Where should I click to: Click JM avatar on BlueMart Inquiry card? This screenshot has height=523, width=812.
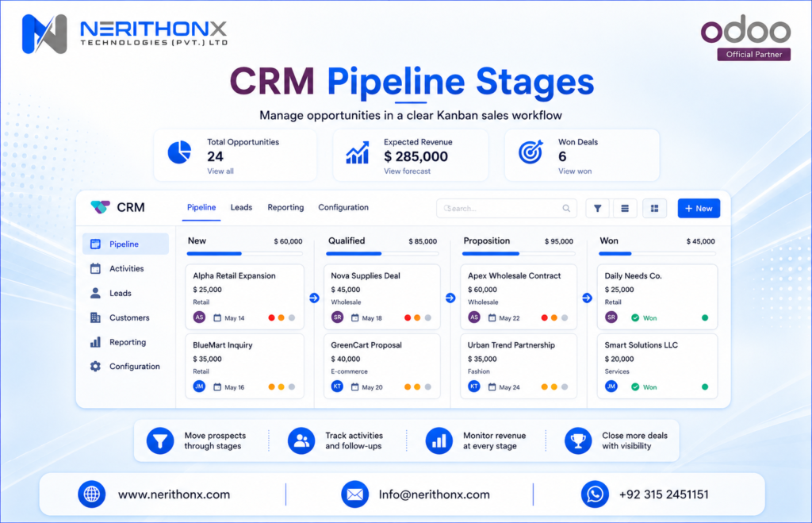199,386
